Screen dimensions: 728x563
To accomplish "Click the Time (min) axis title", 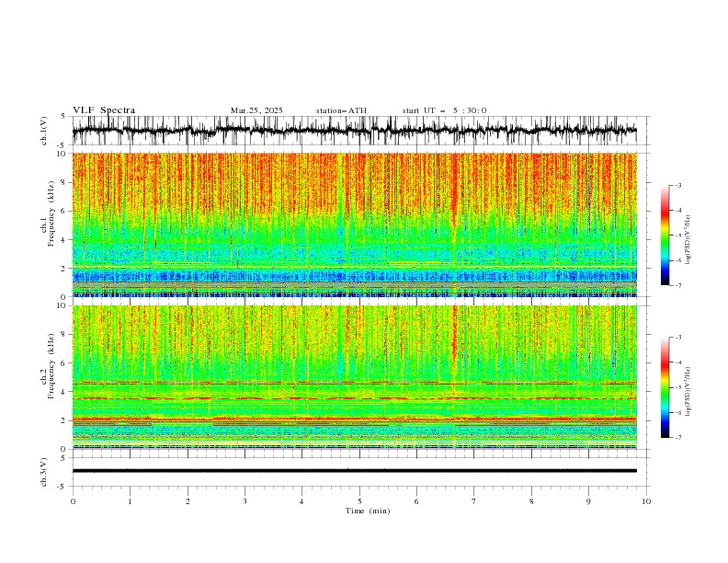I will pyautogui.click(x=368, y=511).
